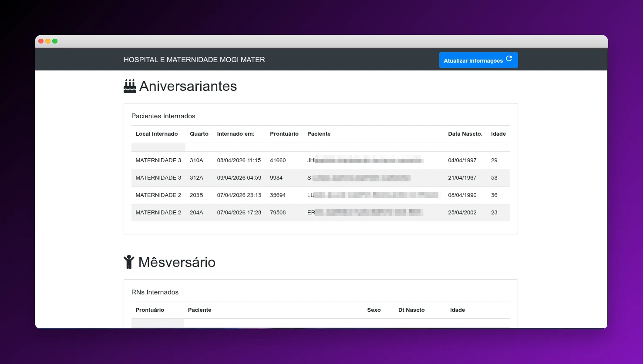
Task: Click the RNs Internados card title
Action: tap(155, 292)
